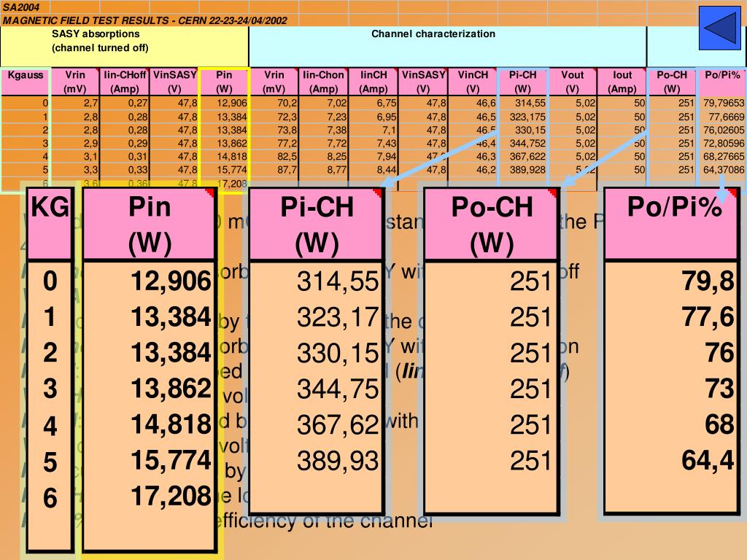Click cell value '77,6669' in spreadsheet
This screenshot has height=560, width=747.
point(726,116)
